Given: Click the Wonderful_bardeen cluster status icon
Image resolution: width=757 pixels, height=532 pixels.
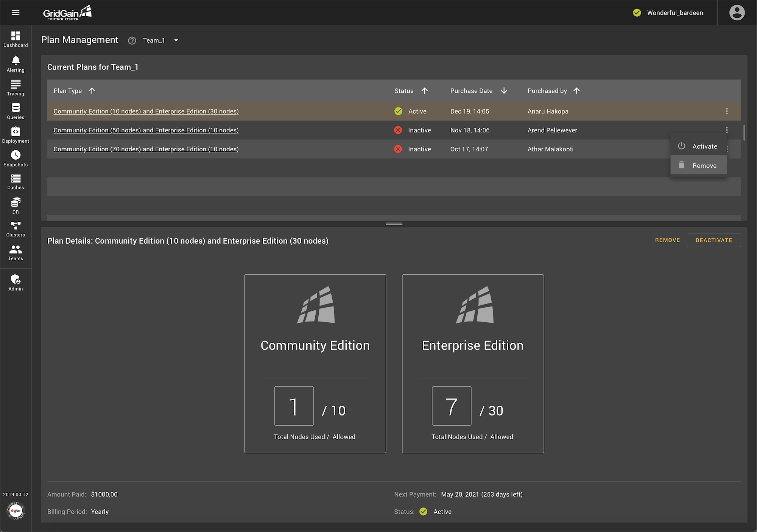Looking at the screenshot, I should point(637,12).
